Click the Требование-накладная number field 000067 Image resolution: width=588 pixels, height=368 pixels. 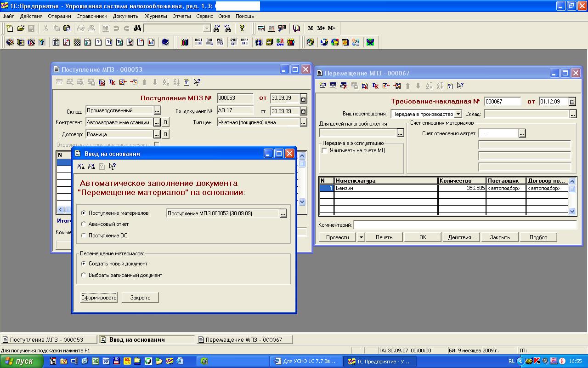click(x=503, y=102)
